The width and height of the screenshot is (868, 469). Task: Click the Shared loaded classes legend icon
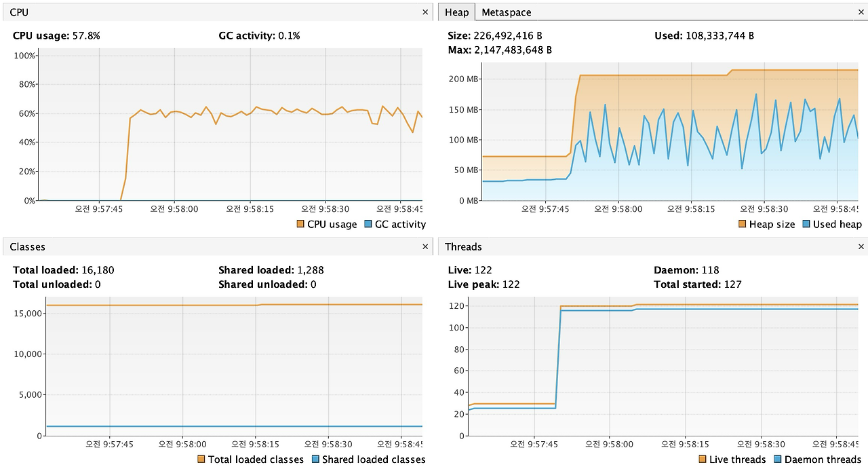pos(315,459)
